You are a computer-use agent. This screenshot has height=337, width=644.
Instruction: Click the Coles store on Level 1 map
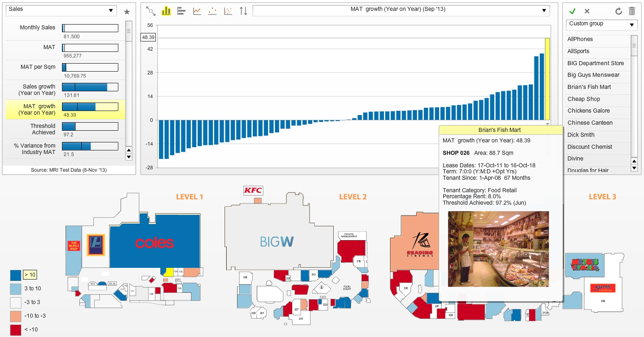click(x=155, y=242)
